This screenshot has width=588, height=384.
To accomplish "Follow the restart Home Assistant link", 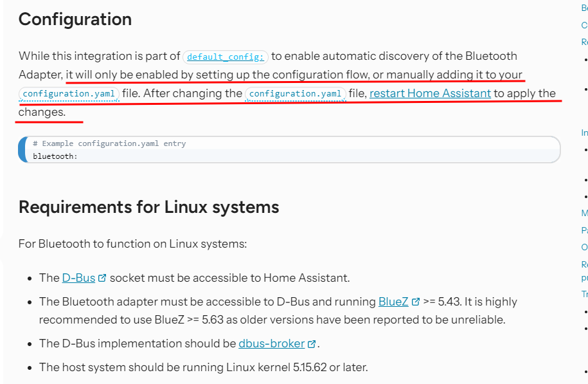I will coord(430,93).
